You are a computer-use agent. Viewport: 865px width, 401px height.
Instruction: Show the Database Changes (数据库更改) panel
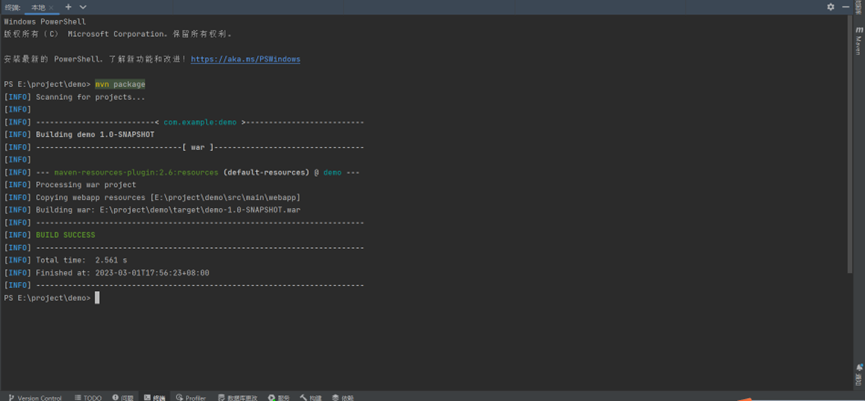(237, 397)
